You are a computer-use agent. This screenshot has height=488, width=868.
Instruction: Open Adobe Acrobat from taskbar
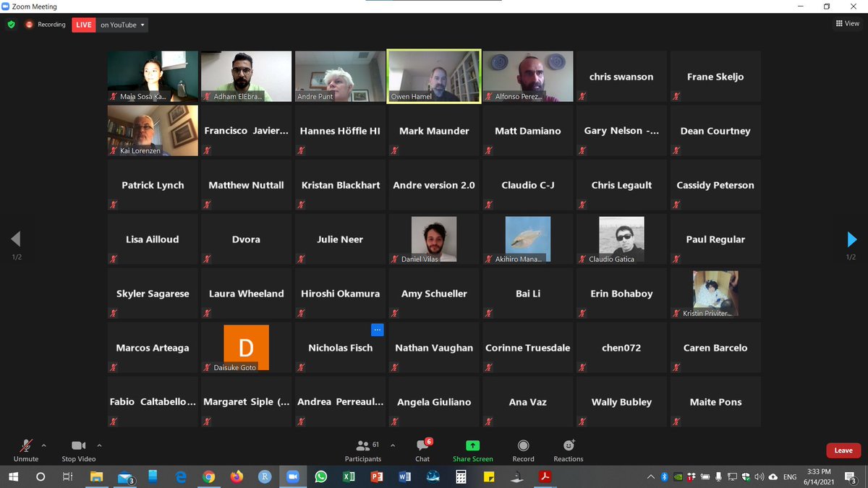pos(545,477)
